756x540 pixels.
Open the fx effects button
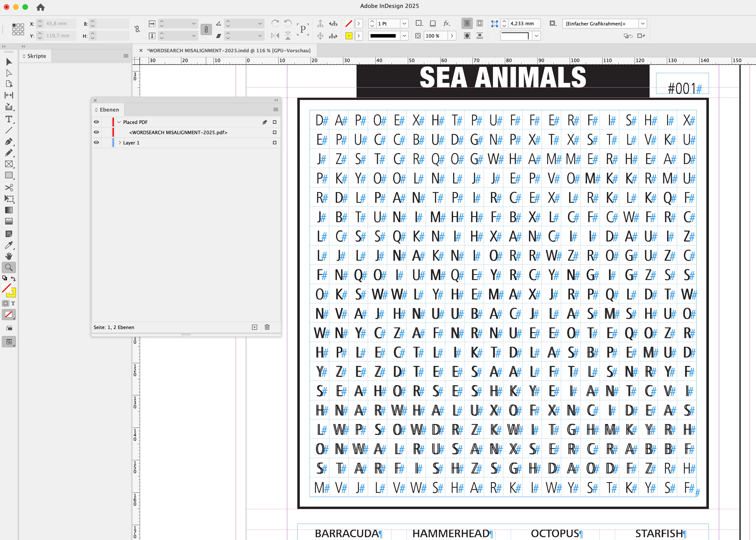coord(447,24)
